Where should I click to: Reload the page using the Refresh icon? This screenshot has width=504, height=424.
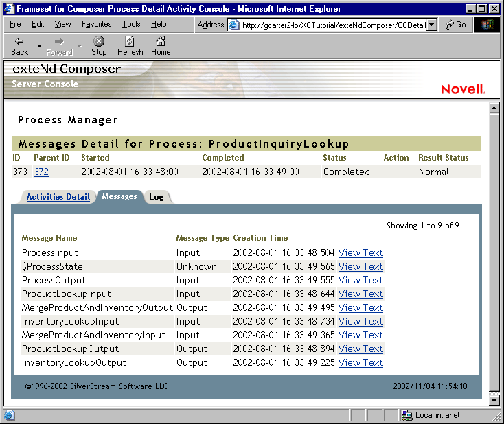coord(130,46)
